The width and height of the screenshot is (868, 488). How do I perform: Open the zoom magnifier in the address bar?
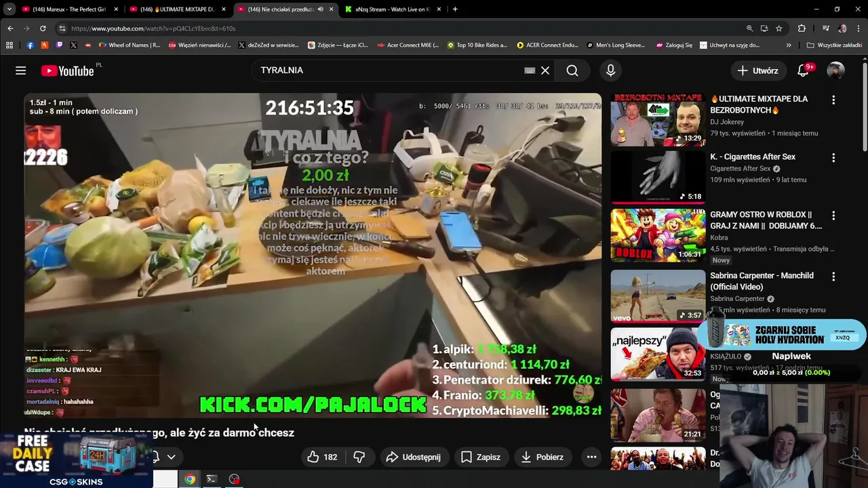point(749,28)
